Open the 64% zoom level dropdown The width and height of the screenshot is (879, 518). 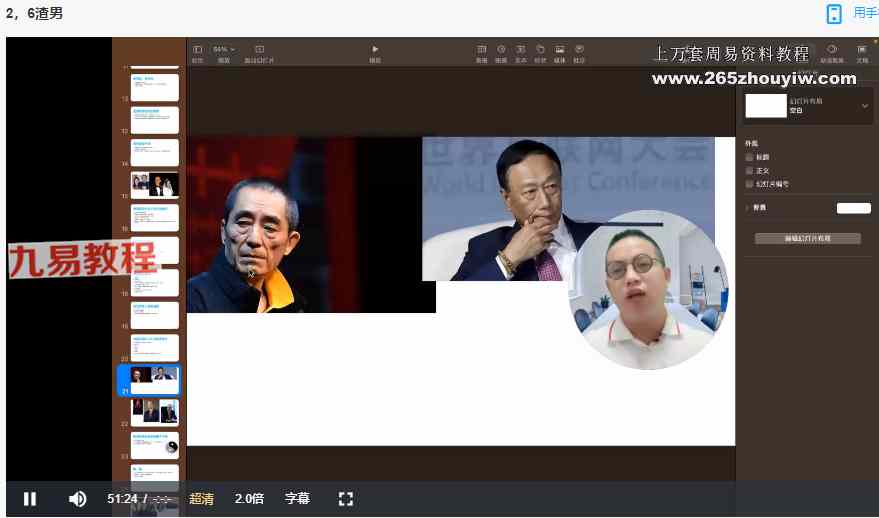[x=224, y=49]
